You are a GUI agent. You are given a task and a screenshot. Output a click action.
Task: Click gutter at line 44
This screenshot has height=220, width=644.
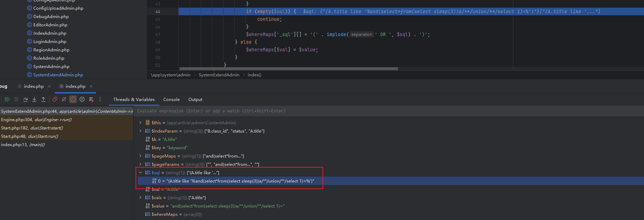click(158, 11)
